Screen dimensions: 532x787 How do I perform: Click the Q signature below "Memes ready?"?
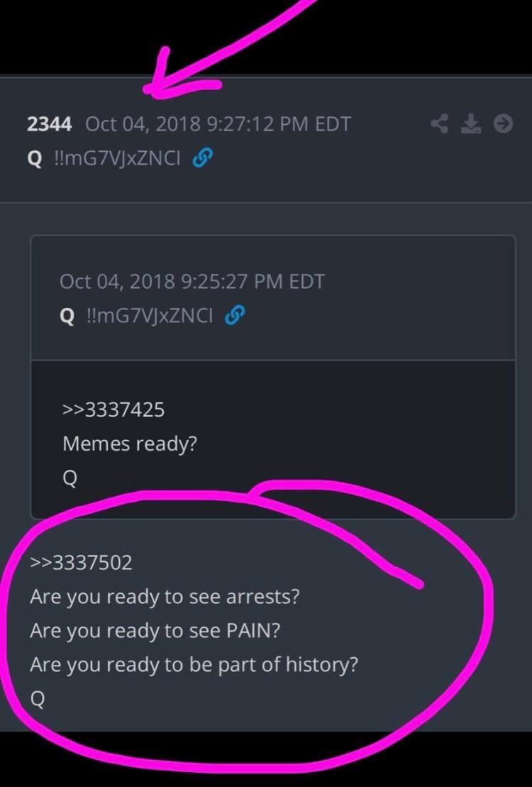pos(70,478)
